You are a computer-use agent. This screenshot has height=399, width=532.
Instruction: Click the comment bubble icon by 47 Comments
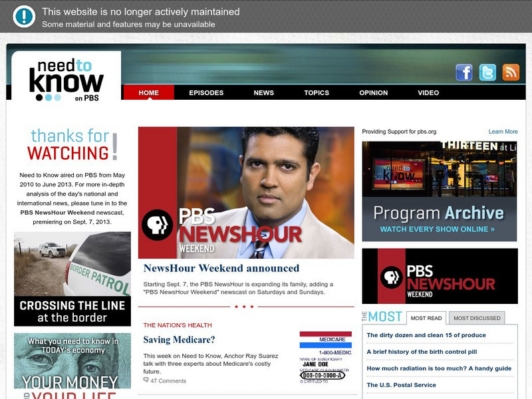pos(146,380)
